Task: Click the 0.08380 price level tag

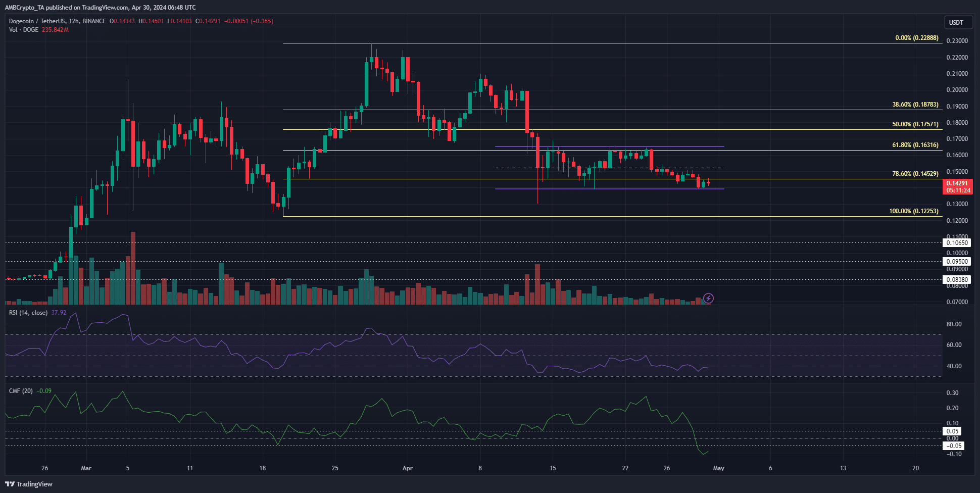Action: click(957, 280)
